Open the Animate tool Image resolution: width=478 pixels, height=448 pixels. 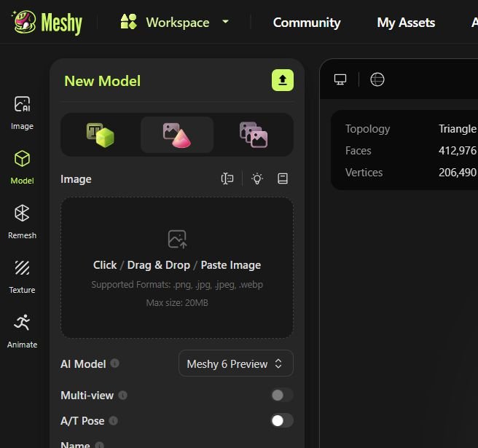[22, 331]
